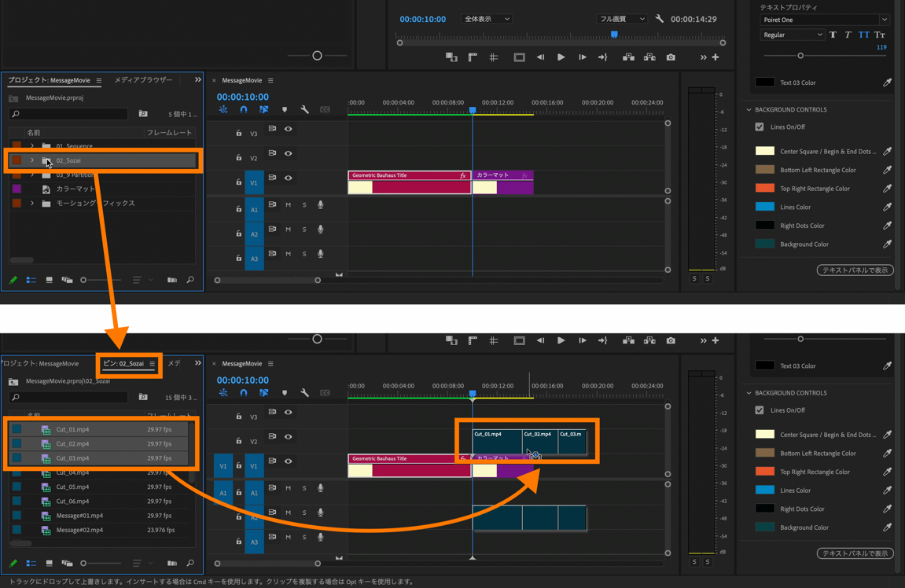Image resolution: width=905 pixels, height=588 pixels.
Task: Step back one frame in lower screenshot
Action: 540,340
